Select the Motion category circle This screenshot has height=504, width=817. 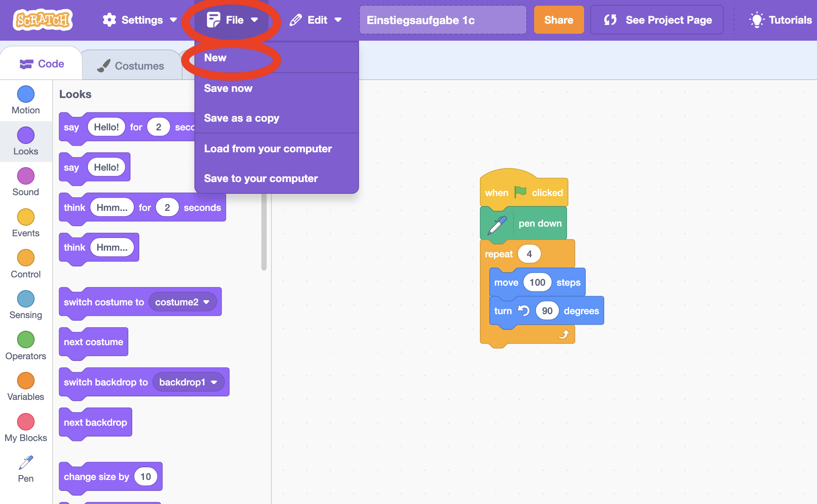[26, 94]
